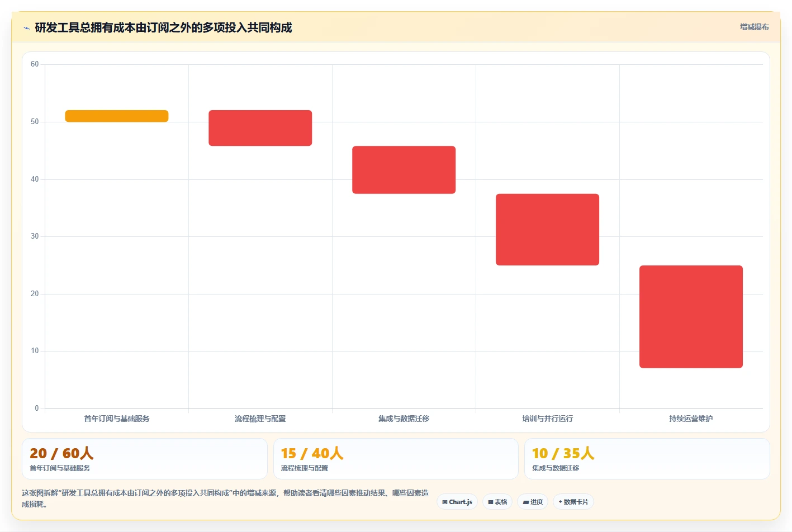This screenshot has height=532, width=792.
Task: Click the orange 首年订阅与基础服务 bar
Action: 117,116
